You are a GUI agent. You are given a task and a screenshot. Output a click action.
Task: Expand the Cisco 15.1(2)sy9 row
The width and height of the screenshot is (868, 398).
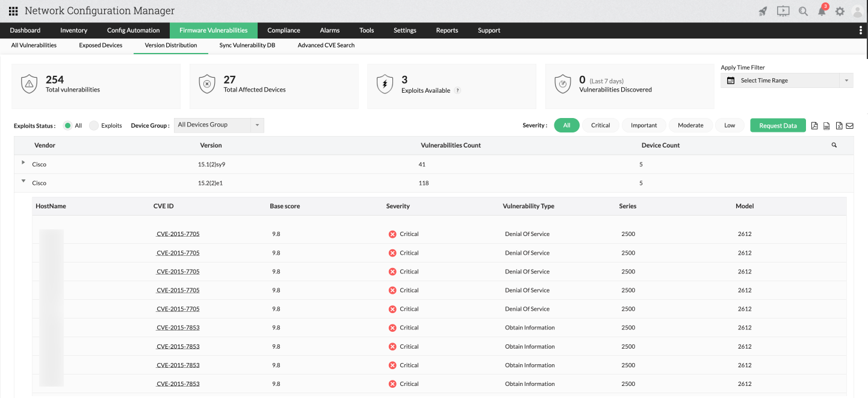[23, 163]
